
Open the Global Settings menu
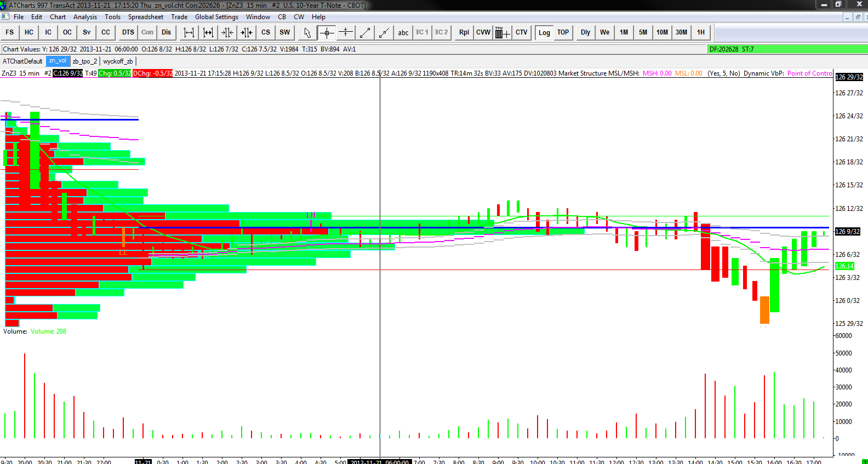[x=217, y=17]
